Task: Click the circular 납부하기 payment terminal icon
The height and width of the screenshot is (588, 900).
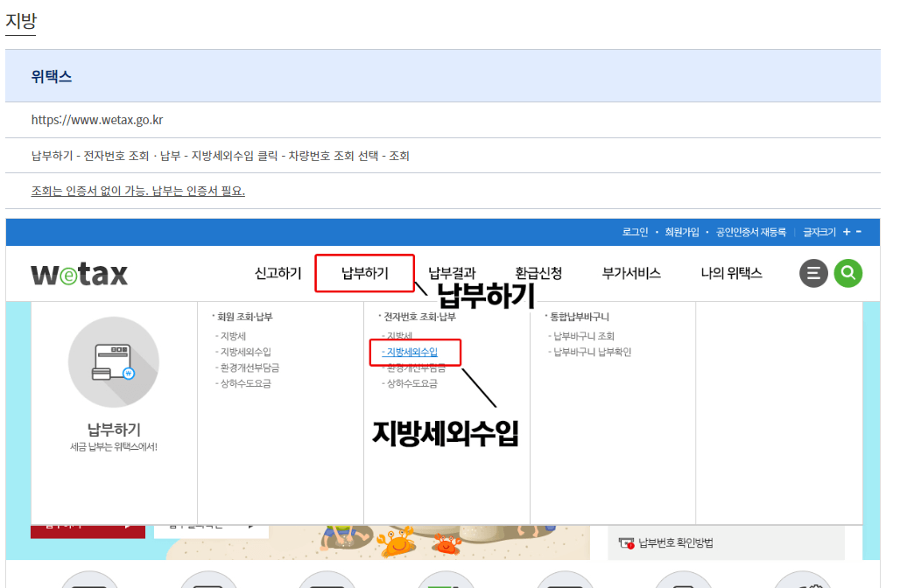Action: tap(114, 362)
